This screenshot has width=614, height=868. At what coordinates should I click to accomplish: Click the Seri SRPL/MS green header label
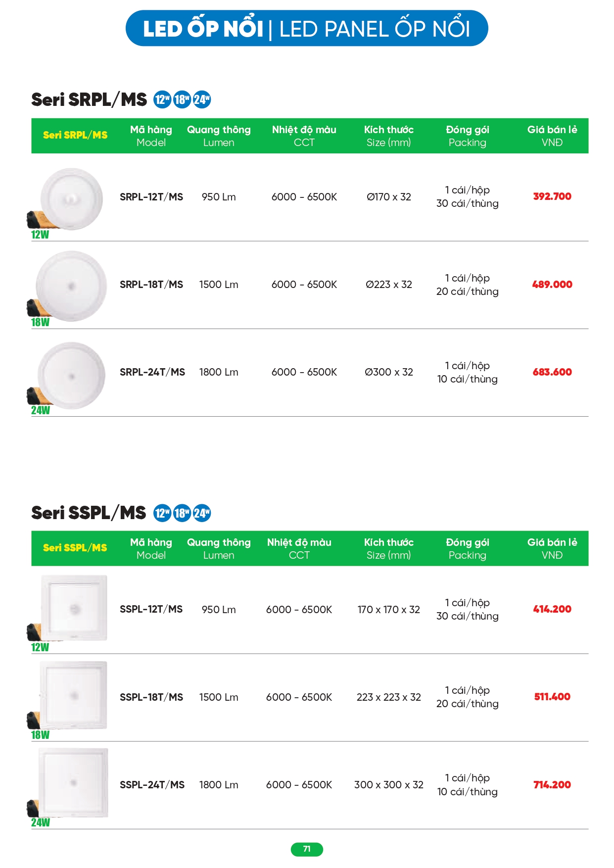[75, 135]
